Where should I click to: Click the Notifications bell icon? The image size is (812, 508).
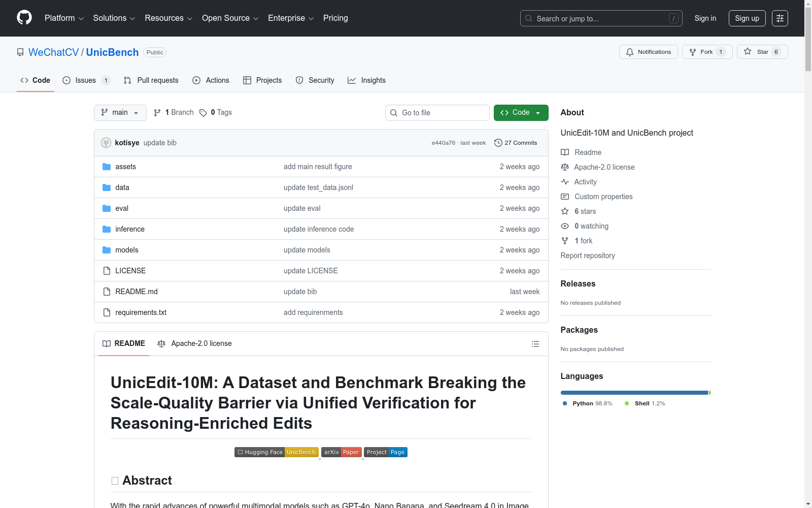pos(630,52)
